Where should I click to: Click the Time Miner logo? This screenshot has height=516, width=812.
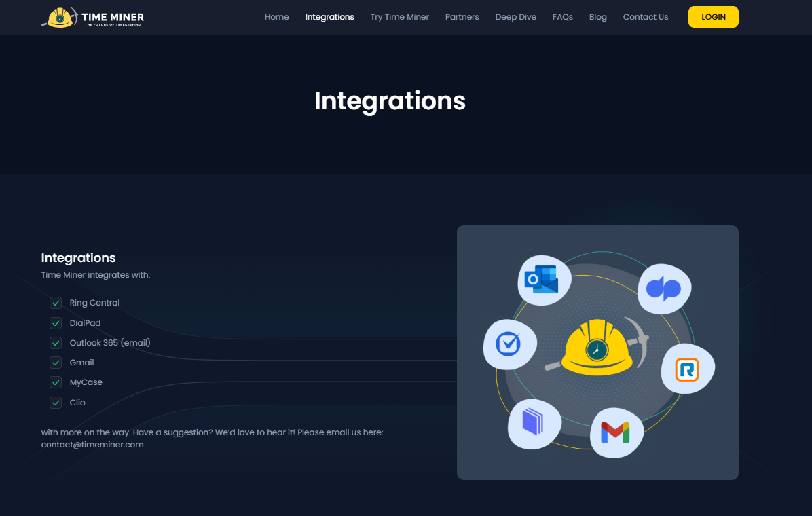tap(93, 17)
